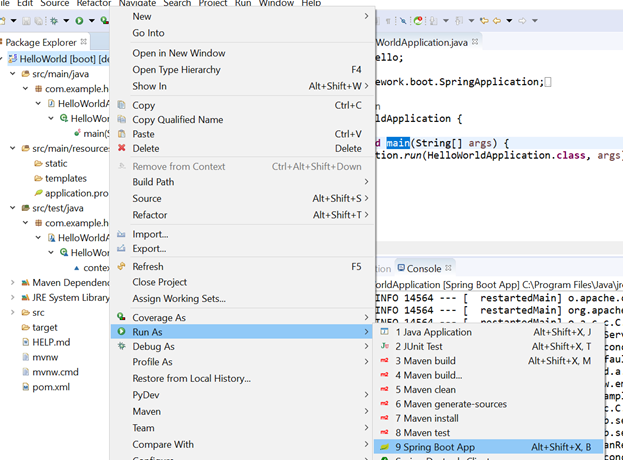Run as 2 JUnit Test
The height and width of the screenshot is (460, 623).
point(488,346)
